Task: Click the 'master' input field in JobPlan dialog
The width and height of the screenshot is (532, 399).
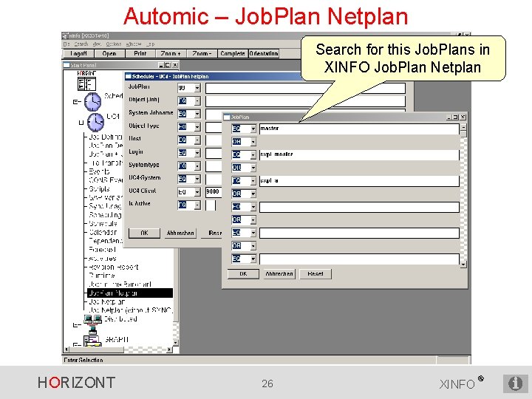Action: (359, 129)
